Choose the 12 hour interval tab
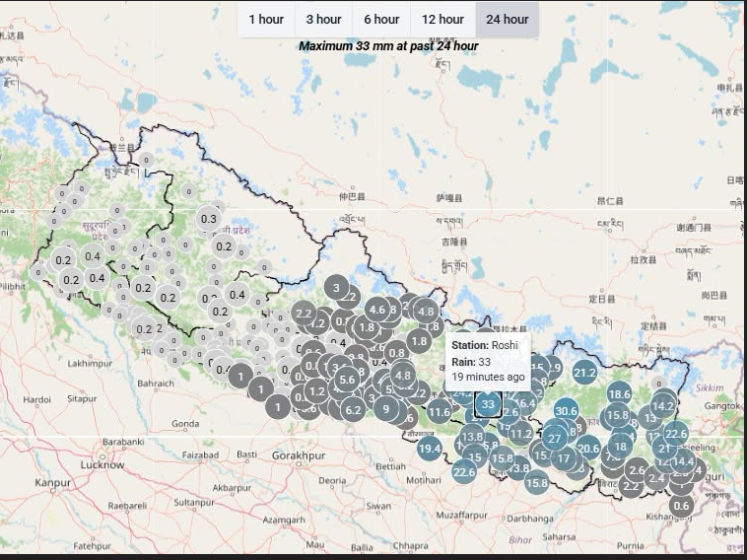Viewport: 747px width, 560px height. tap(442, 20)
